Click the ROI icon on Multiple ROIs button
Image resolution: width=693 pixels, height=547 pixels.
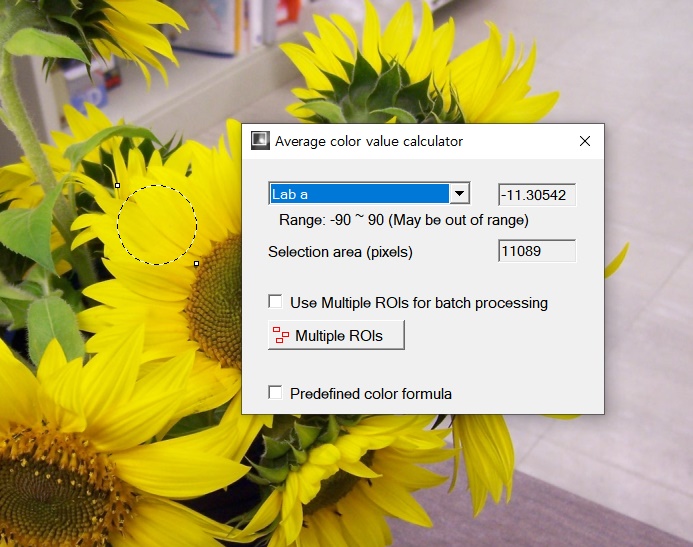(281, 336)
